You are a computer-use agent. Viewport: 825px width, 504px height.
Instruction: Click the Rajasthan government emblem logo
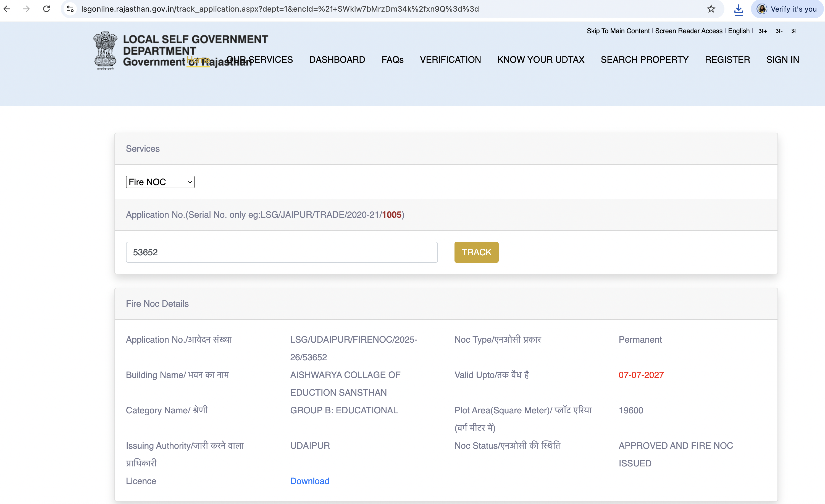coord(105,51)
